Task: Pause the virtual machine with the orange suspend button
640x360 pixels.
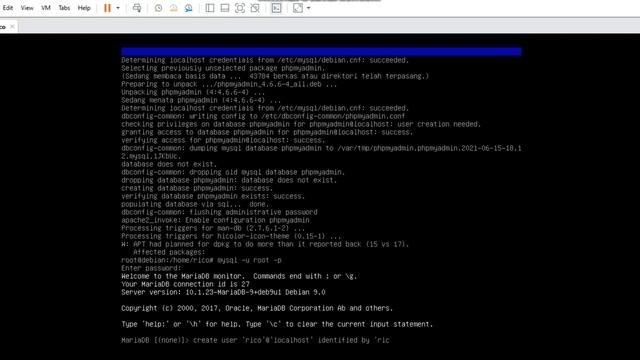Action: tap(107, 8)
